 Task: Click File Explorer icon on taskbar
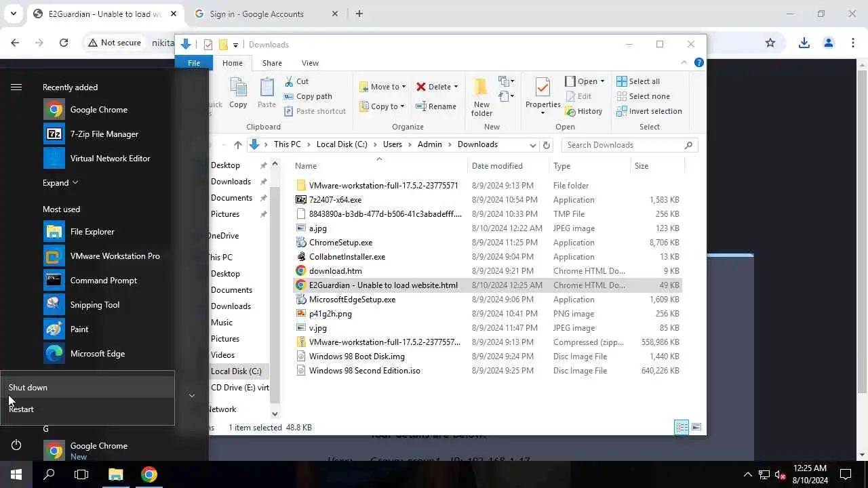tap(115, 474)
